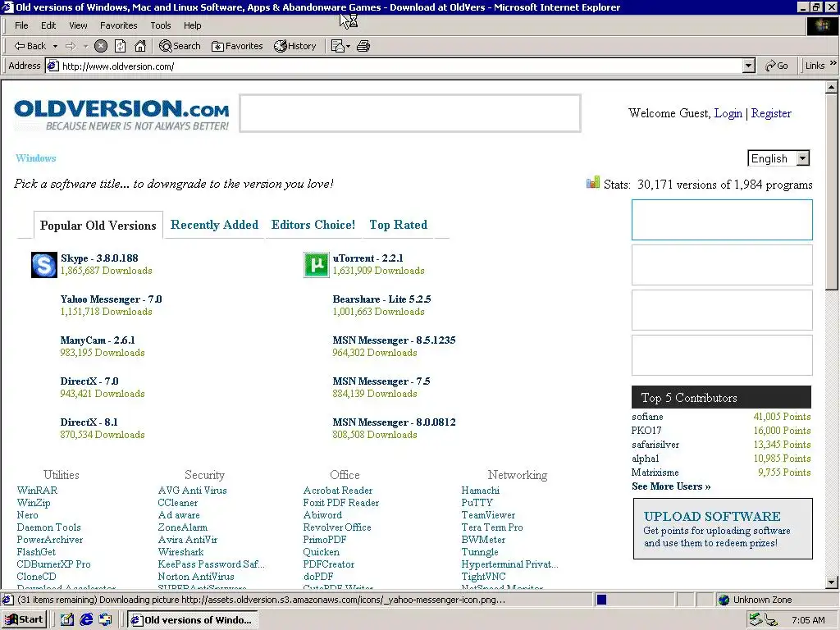Open the Help menu
The image size is (840, 630).
pyautogui.click(x=192, y=25)
